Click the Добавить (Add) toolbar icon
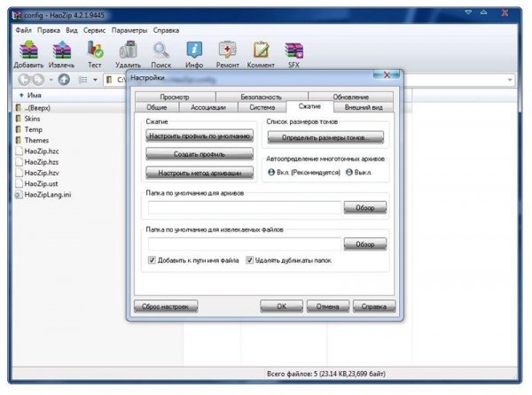 [x=28, y=54]
